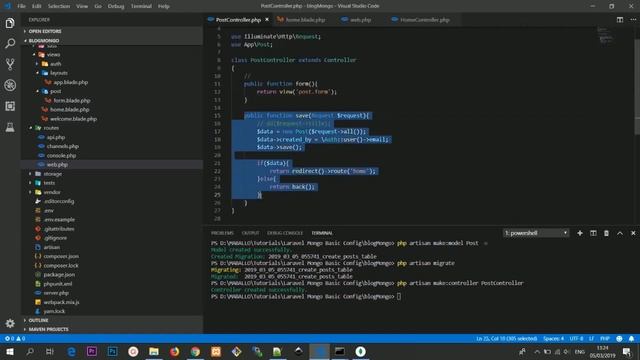Close the terminal panel
The width and height of the screenshot is (640, 360).
pos(633,233)
